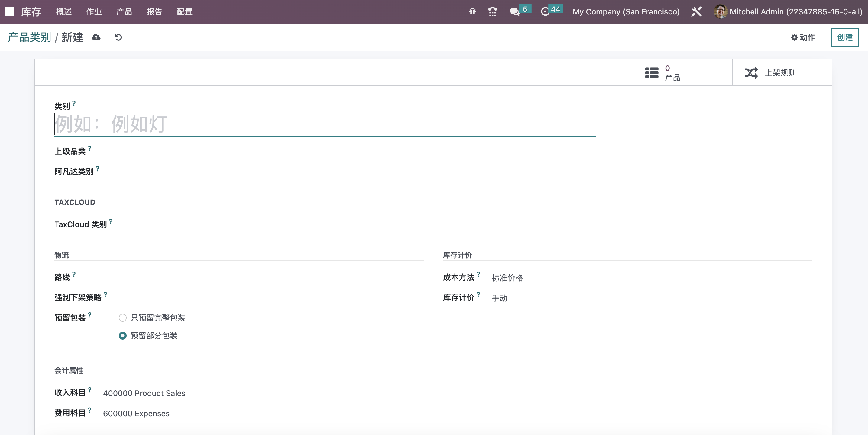868x435 pixels.
Task: Open the wrench tools icon
Action: 697,12
